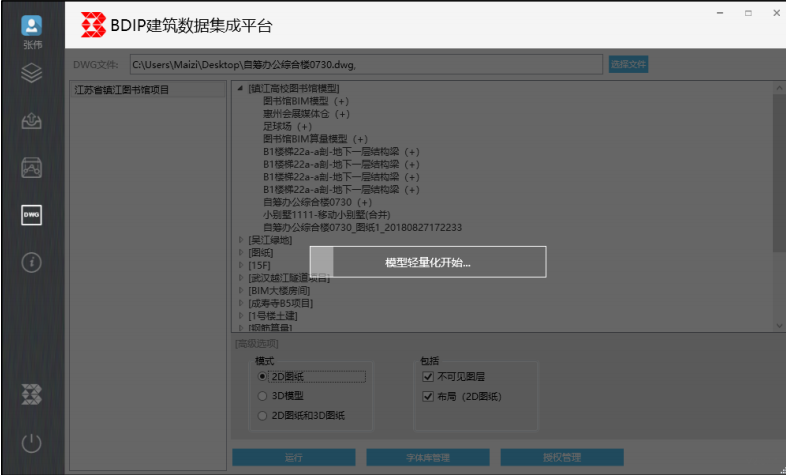
Task: Select the 2D图纸 mode radio button
Action: [262, 376]
